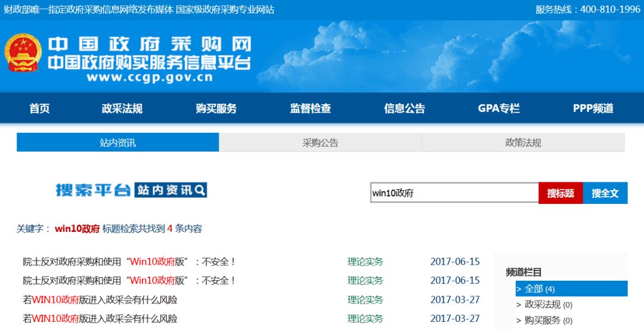Filter by 购买服务 (0) channel
The height and width of the screenshot is (329, 644).
544,321
